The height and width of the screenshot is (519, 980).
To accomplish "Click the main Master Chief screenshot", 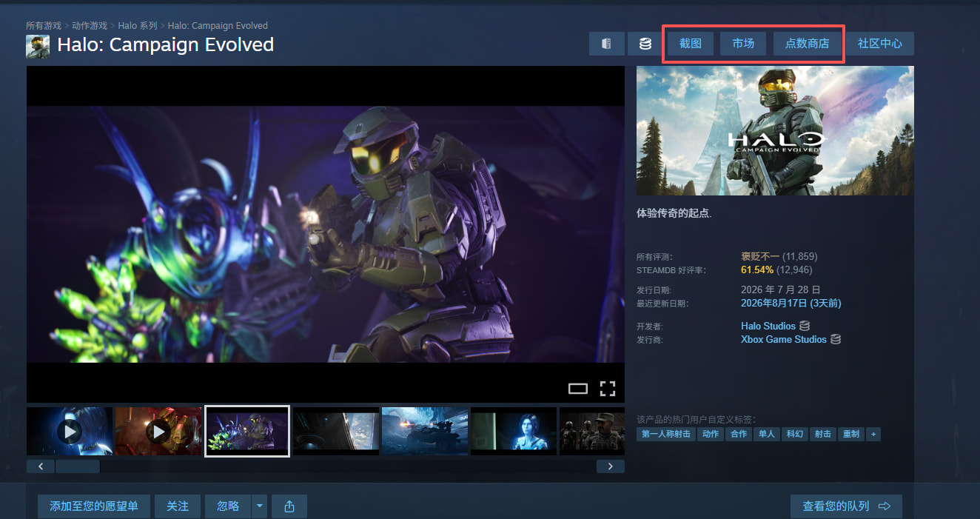I will click(326, 234).
